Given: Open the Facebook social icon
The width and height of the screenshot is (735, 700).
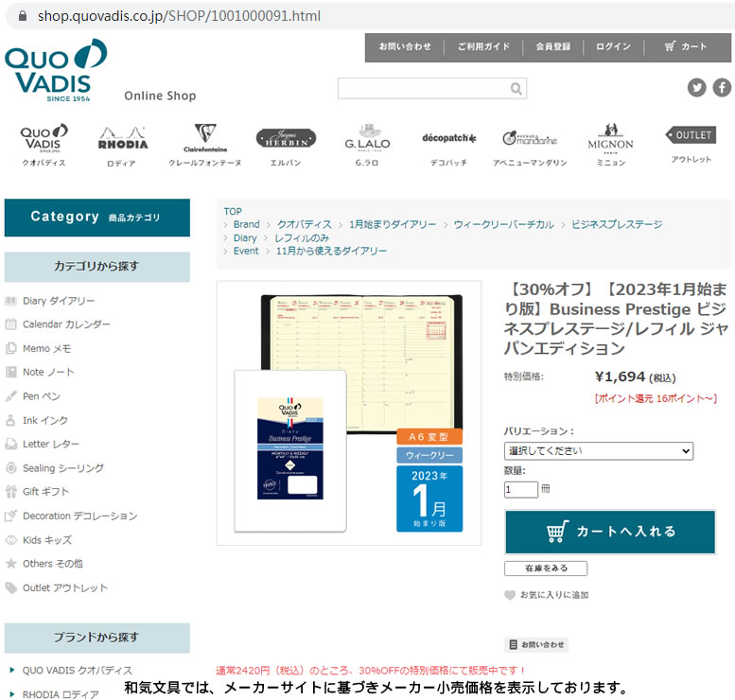Looking at the screenshot, I should point(722,88).
